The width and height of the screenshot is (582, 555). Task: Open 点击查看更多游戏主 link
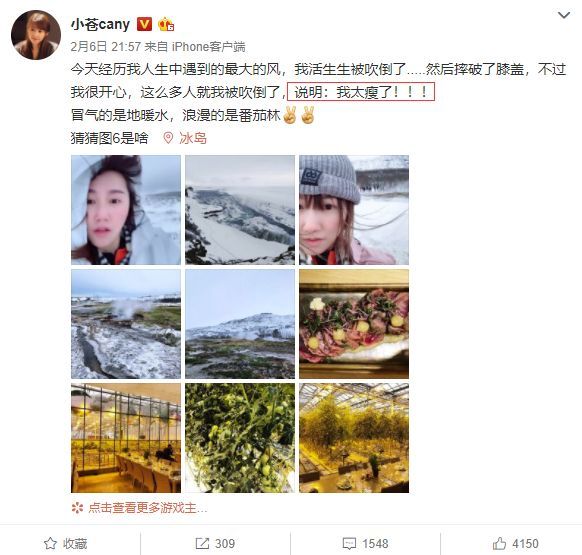(147, 508)
